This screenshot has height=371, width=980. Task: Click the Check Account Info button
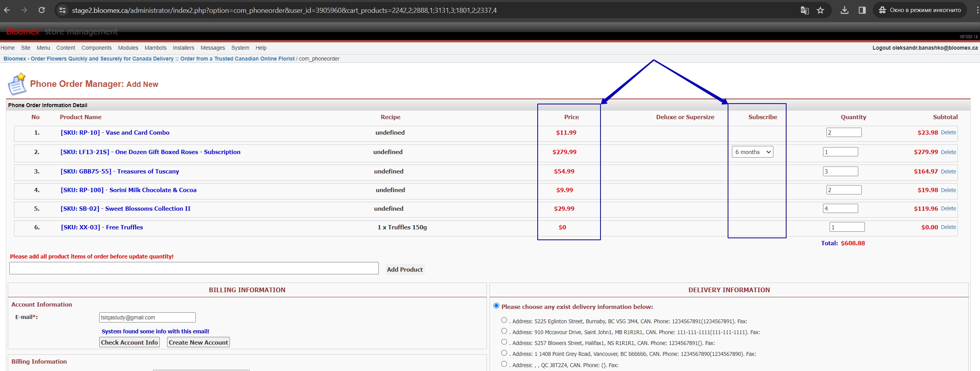(x=129, y=342)
